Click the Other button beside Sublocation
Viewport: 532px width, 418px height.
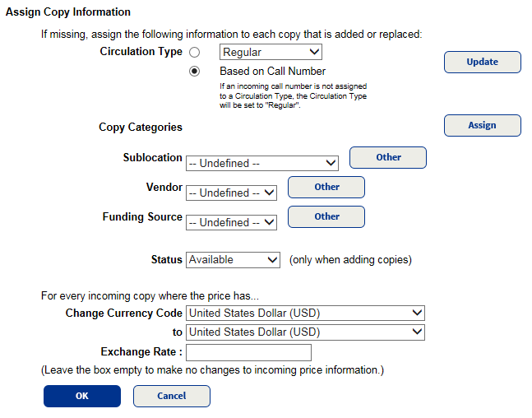click(388, 157)
